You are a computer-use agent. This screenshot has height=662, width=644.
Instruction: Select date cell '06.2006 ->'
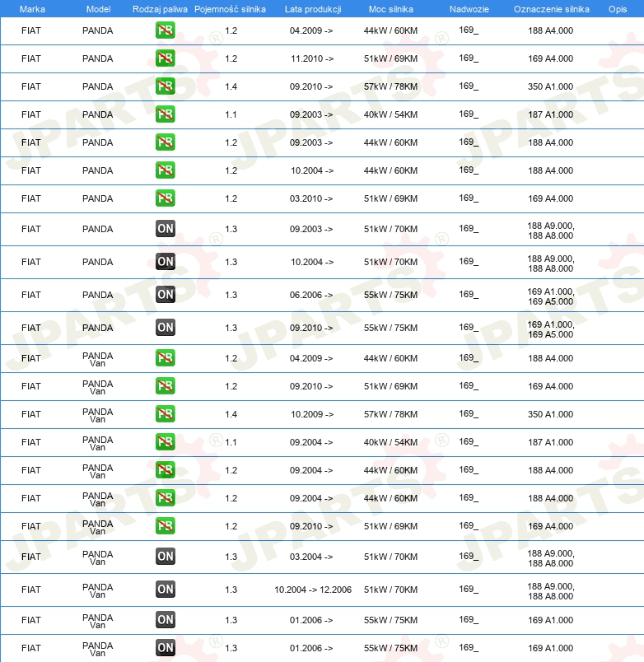pos(311,295)
